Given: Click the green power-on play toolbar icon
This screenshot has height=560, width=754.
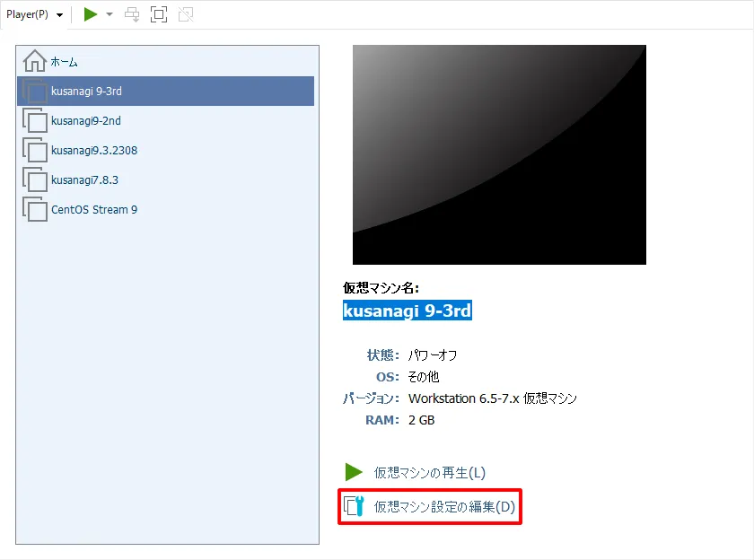Looking at the screenshot, I should tap(90, 14).
